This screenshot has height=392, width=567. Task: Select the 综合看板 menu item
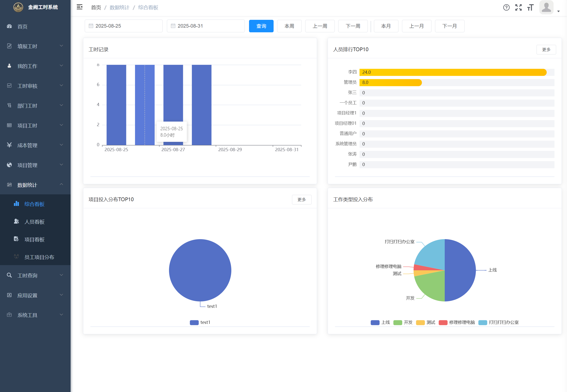point(34,204)
